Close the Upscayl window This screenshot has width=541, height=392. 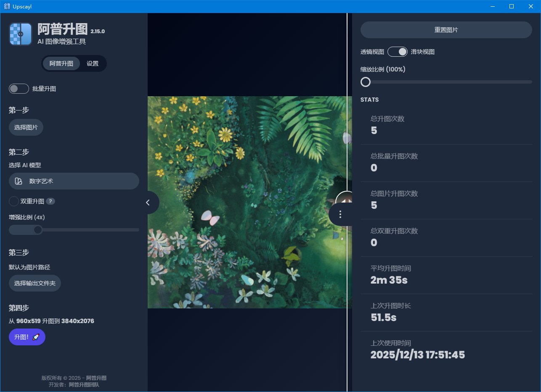point(531,6)
